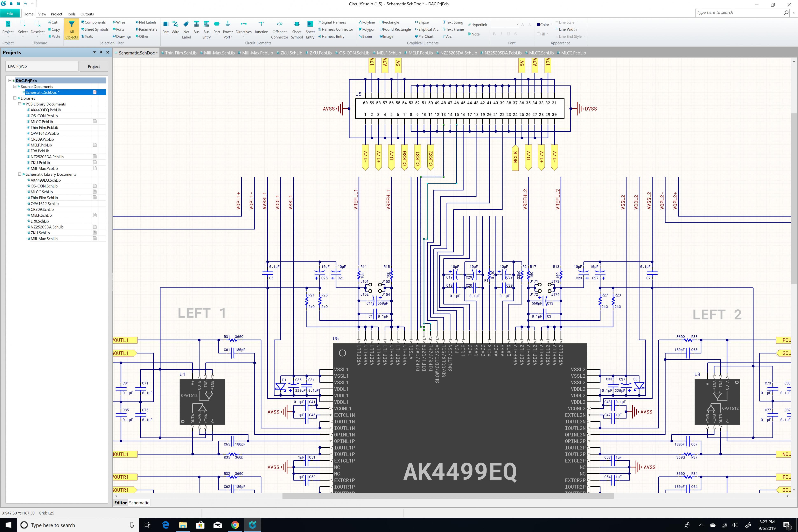Toggle the Ports selection filter

click(118, 29)
